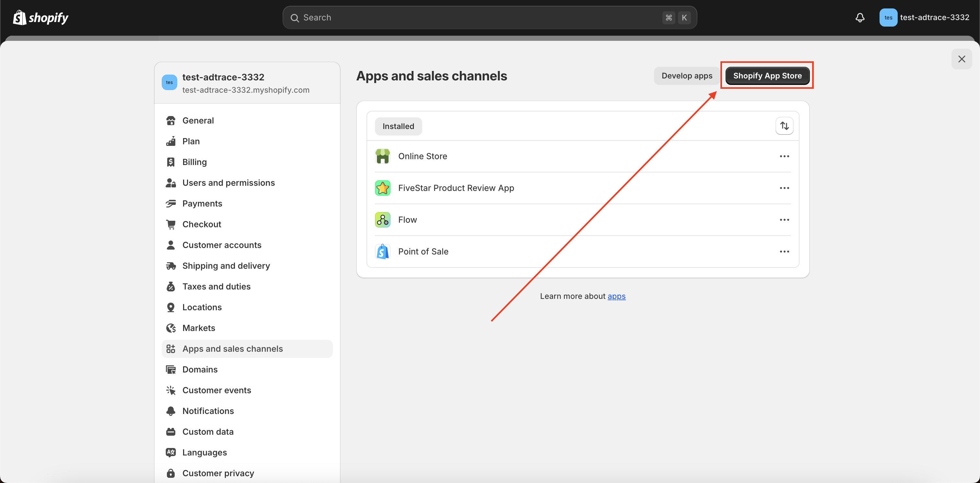This screenshot has width=980, height=483.
Task: Select the Apps and sales channels item
Action: tap(247, 349)
